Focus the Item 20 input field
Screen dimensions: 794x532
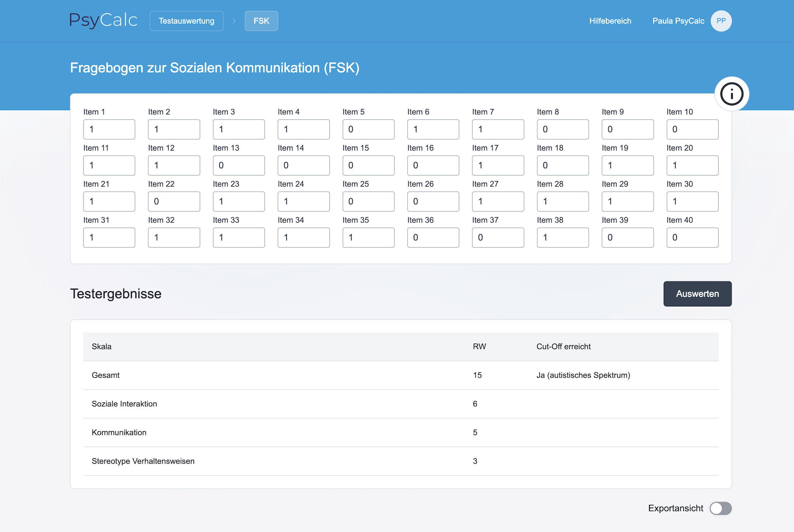click(692, 165)
